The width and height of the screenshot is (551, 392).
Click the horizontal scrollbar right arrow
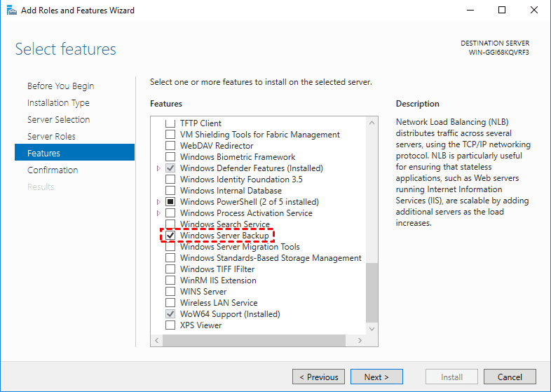360,341
